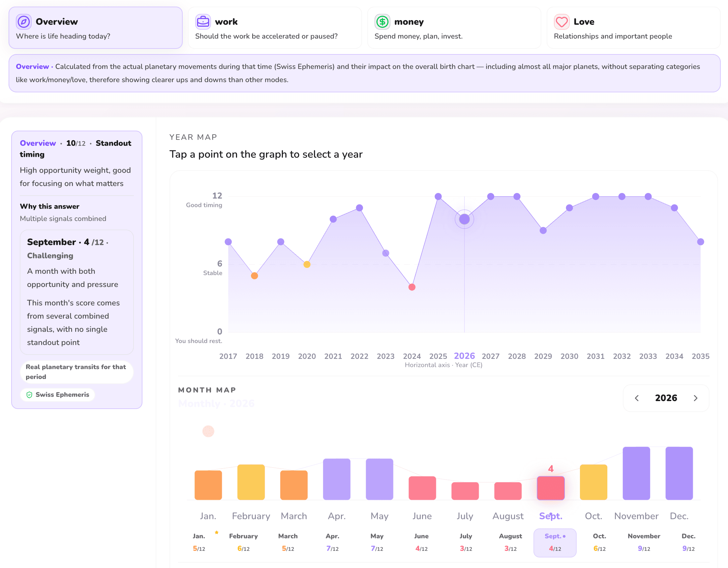Click the Overview compass icon
The width and height of the screenshot is (728, 568).
click(x=24, y=22)
